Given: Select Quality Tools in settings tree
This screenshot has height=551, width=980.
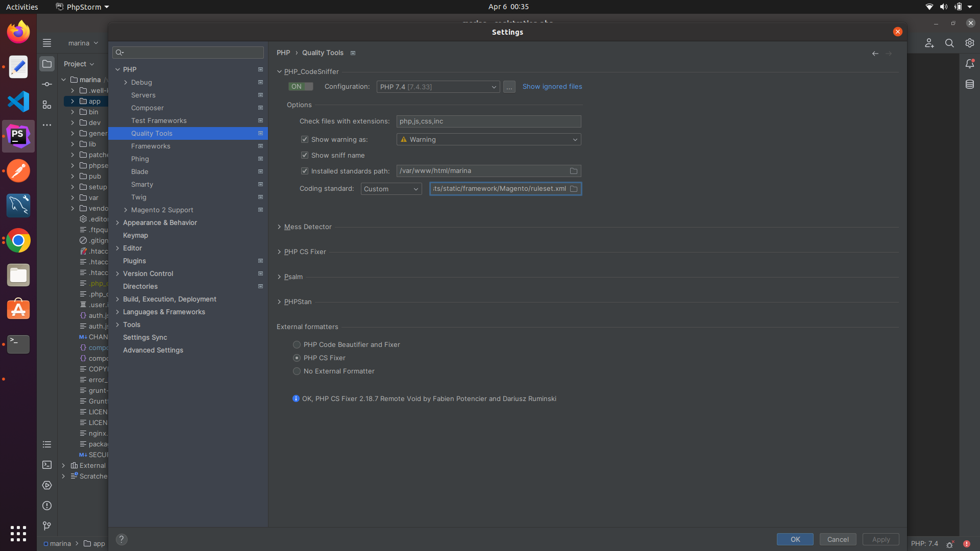Looking at the screenshot, I should click(x=188, y=134).
